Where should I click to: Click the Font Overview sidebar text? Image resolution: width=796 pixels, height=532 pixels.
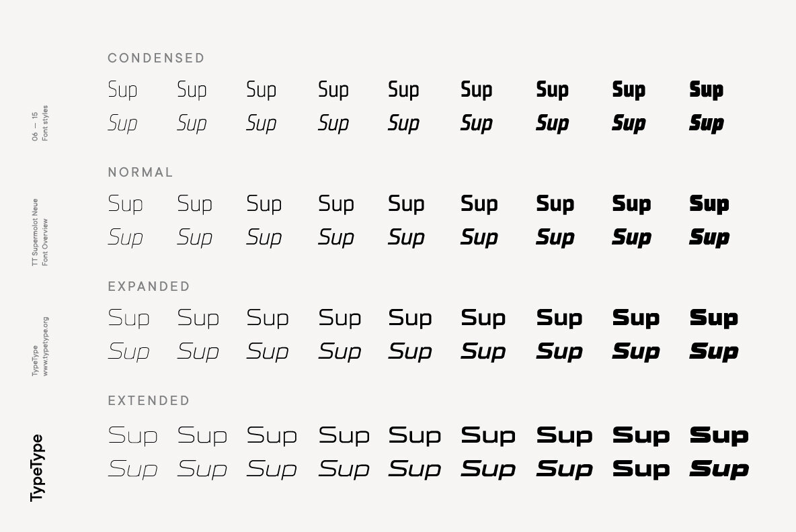45,242
